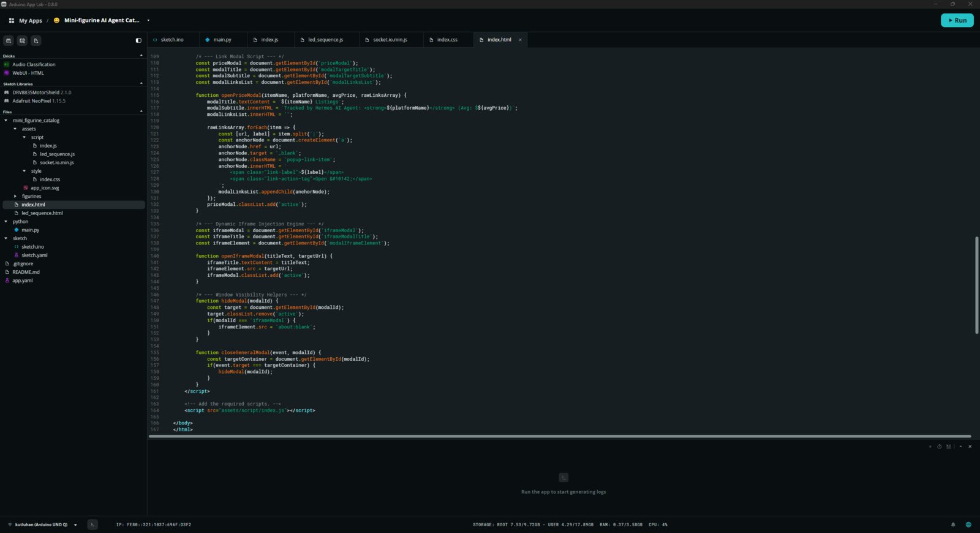Close the index.html tab
This screenshot has height=533, width=980.
tap(520, 40)
